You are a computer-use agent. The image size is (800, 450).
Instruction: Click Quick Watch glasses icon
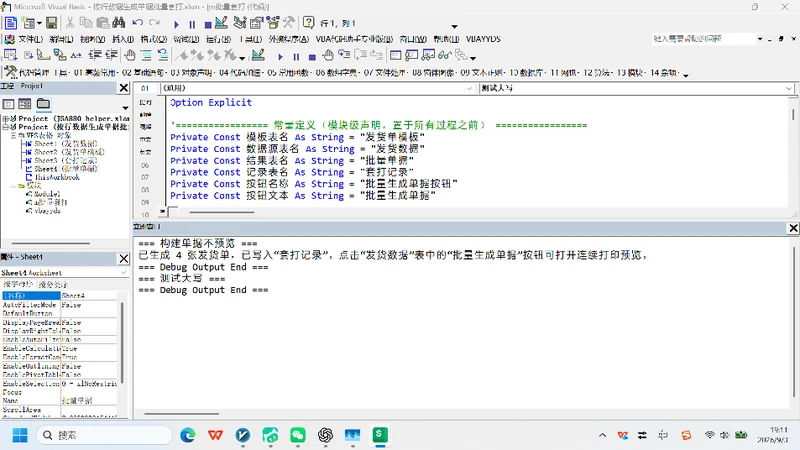click(444, 55)
